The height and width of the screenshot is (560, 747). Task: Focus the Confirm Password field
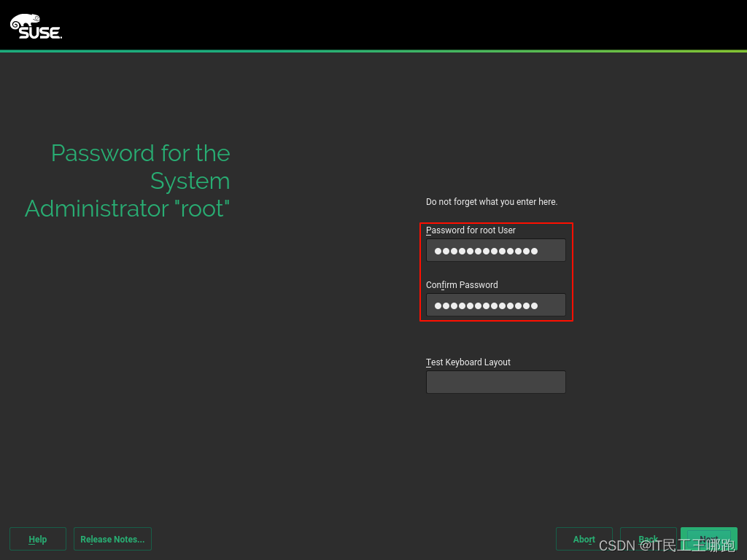click(495, 305)
